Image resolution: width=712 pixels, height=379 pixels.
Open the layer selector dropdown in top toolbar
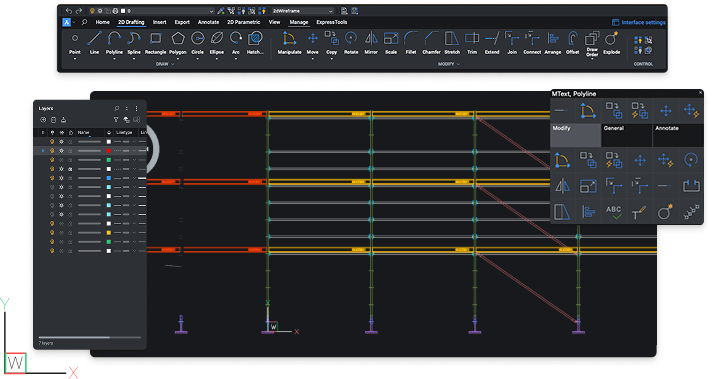(x=152, y=10)
